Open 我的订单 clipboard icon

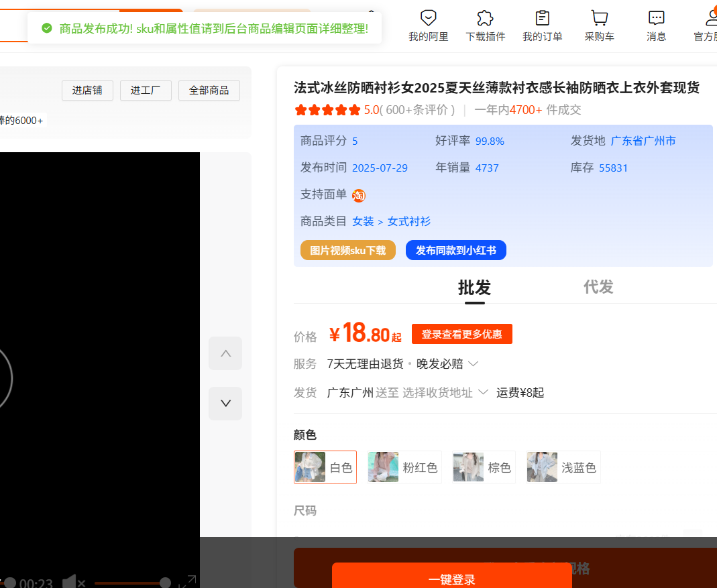[542, 18]
